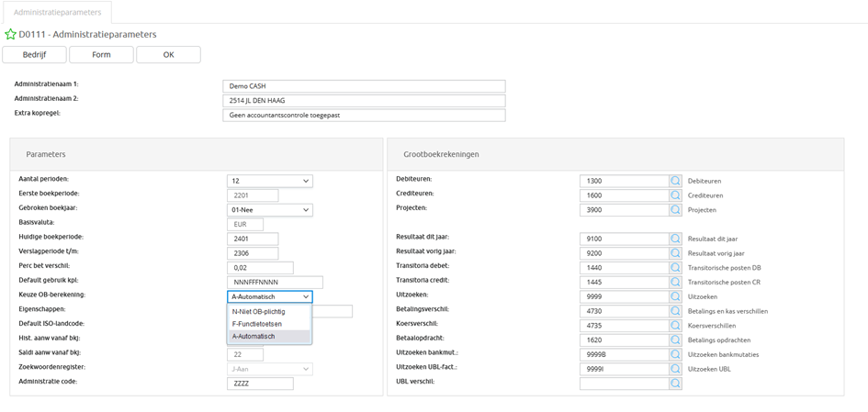
Task: Select N-Niet OB-plichtig option
Action: point(257,311)
